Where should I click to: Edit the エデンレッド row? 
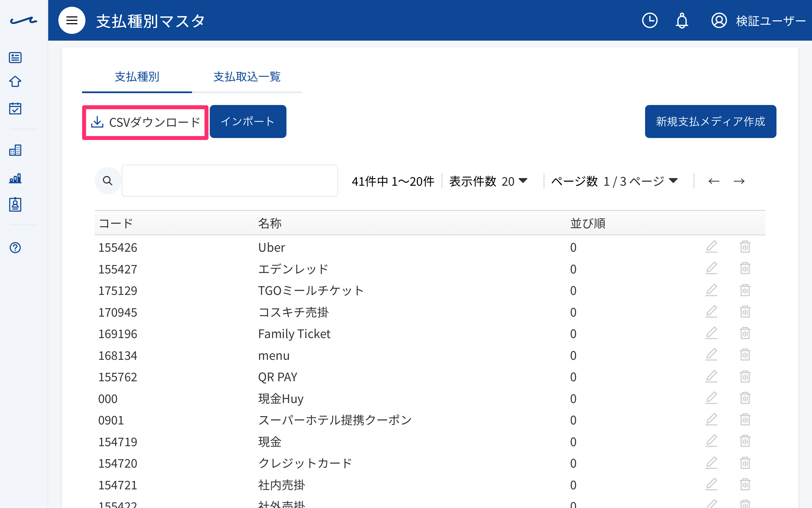click(711, 268)
